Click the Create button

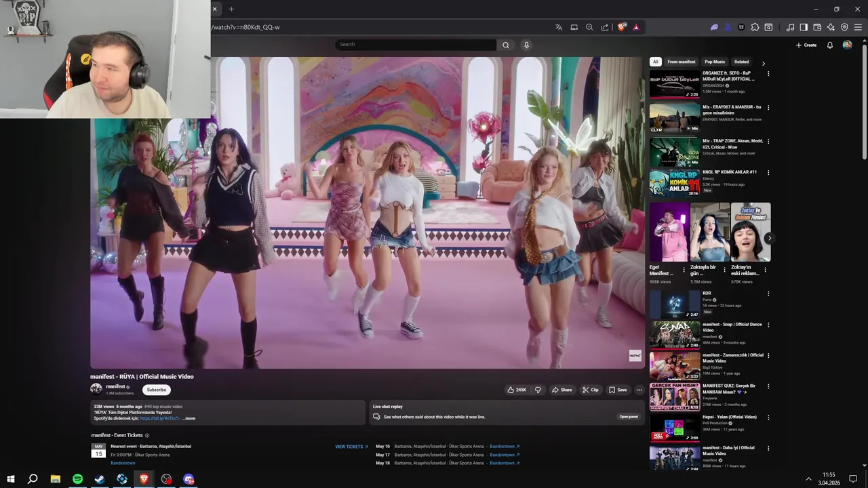coord(806,45)
